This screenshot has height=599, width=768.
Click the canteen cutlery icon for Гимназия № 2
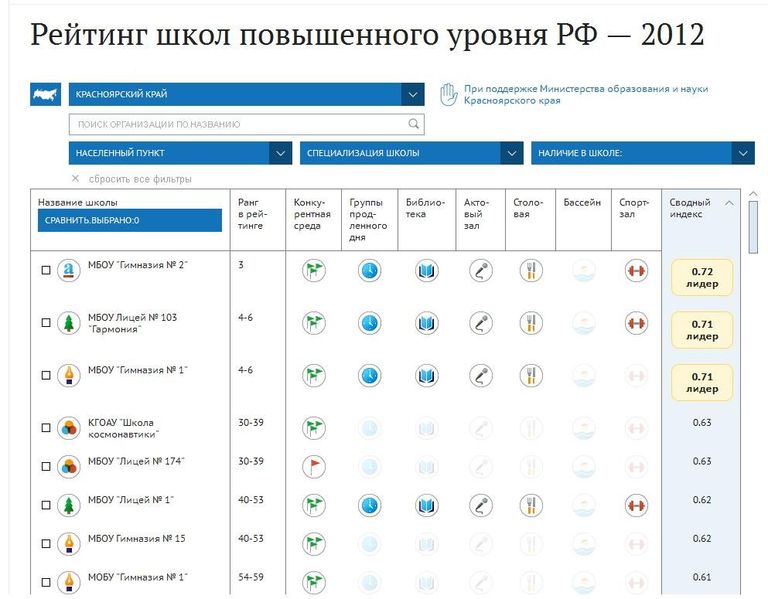(531, 270)
